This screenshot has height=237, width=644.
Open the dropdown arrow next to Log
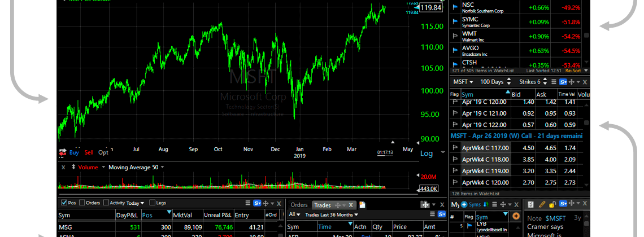442,152
